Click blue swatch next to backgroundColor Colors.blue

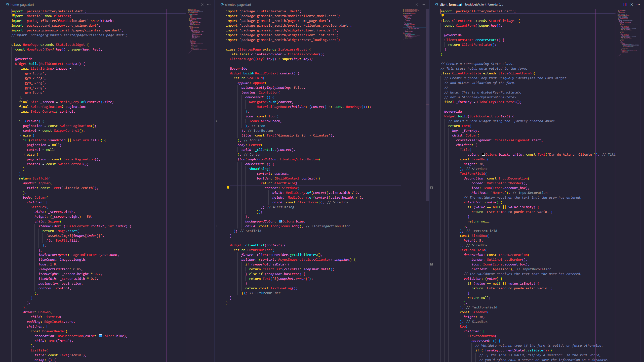click(x=280, y=221)
